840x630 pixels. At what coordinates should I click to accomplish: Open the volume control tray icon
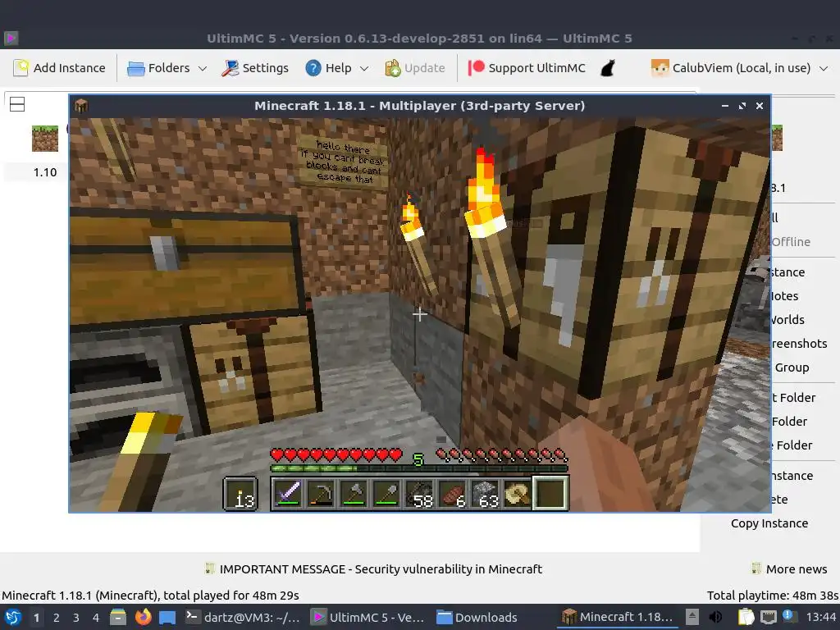715,617
